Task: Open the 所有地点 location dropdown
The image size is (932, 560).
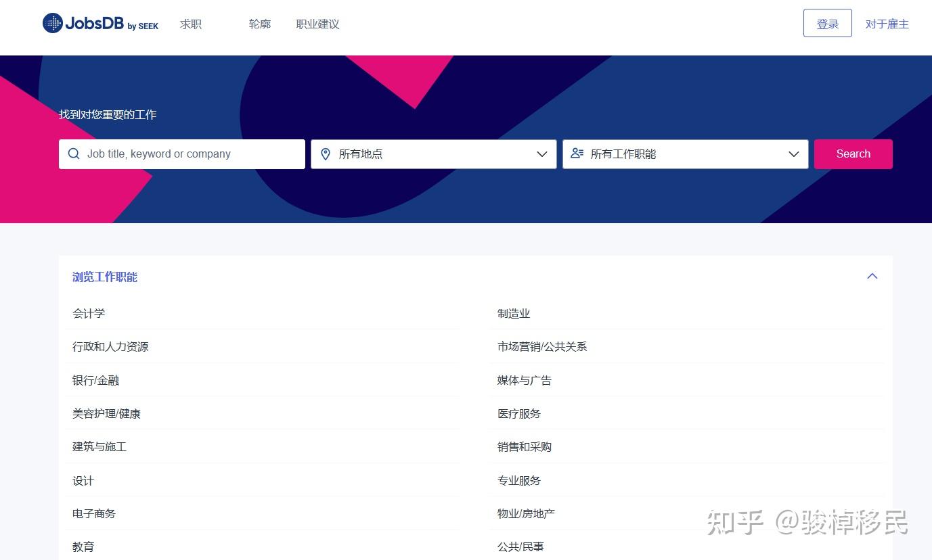Action: click(433, 154)
